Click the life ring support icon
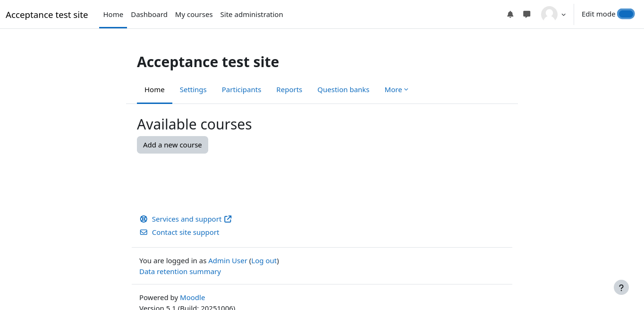Image resolution: width=644 pixels, height=310 pixels. [x=144, y=219]
